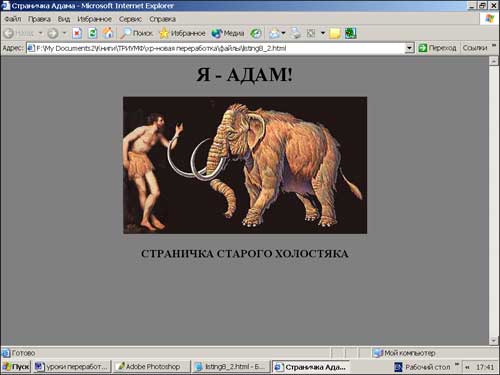Open the Media (Медиа) toolbar button

click(228, 33)
